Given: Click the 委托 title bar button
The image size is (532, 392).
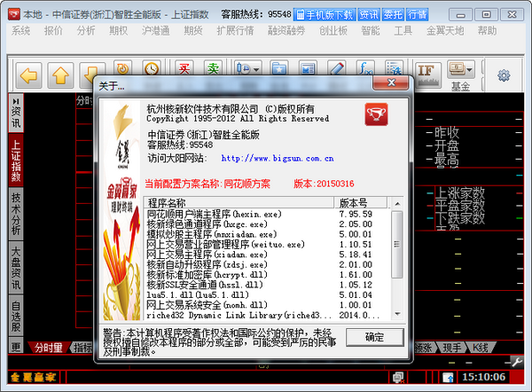Looking at the screenshot, I should pyautogui.click(x=393, y=14).
